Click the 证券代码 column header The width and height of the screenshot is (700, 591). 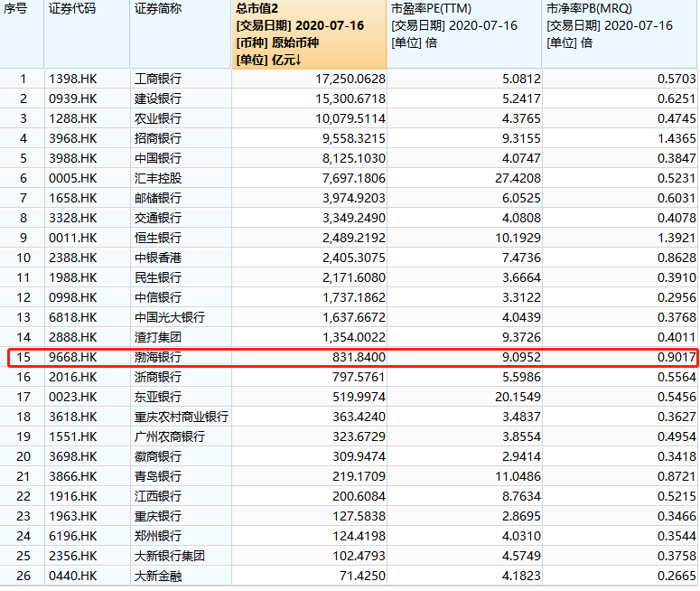[87, 34]
